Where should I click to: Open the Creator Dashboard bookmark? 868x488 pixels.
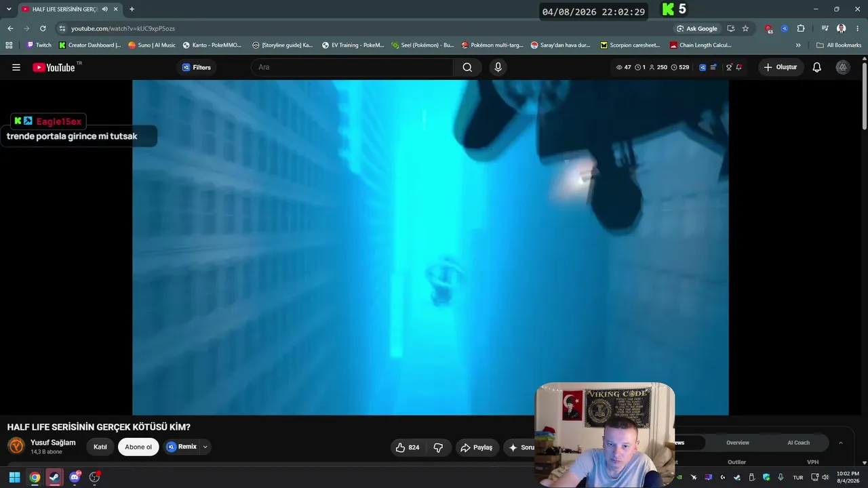(90, 45)
